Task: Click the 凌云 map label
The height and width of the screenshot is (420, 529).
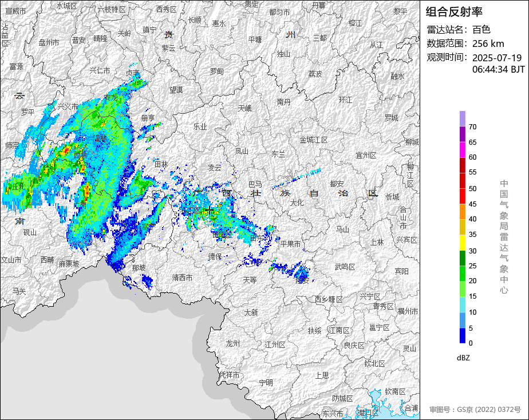Action: pyautogui.click(x=214, y=167)
